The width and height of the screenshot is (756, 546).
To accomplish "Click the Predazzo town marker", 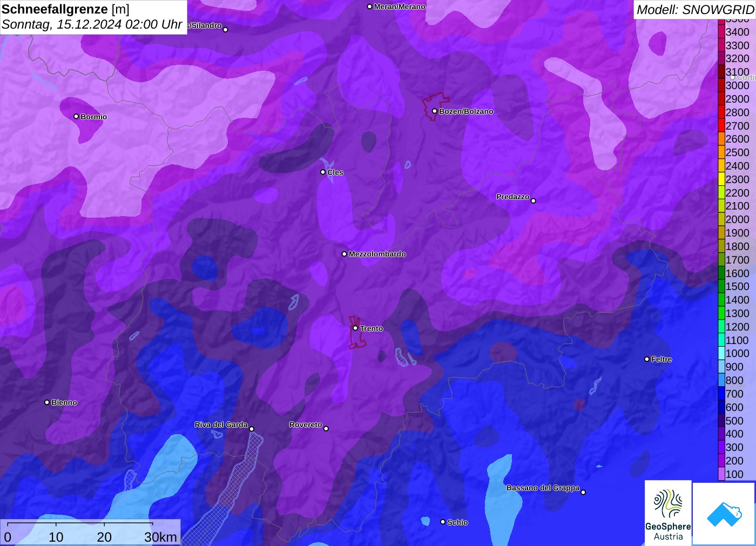I will (534, 201).
